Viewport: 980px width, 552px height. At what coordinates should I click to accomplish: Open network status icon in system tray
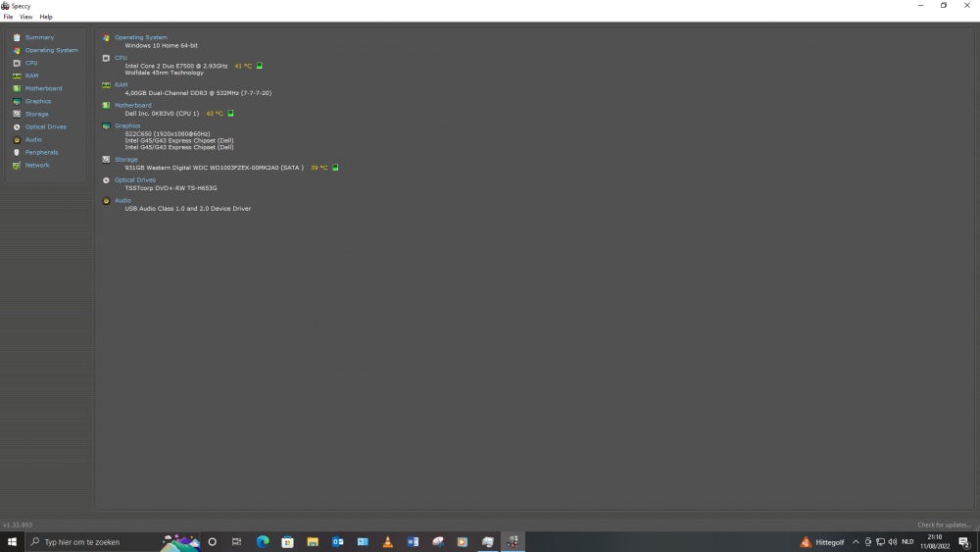880,542
